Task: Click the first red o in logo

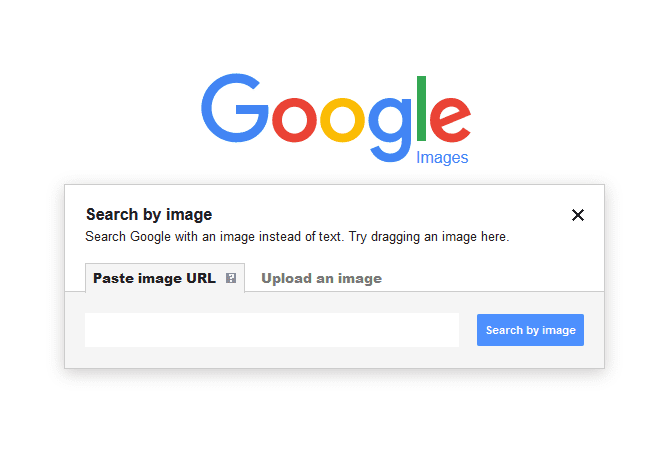Action: 294,120
